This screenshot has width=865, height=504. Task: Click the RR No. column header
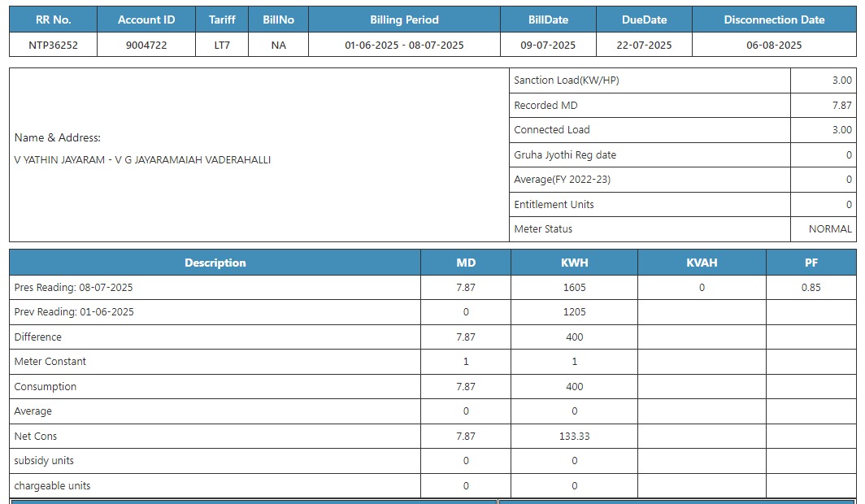pos(53,20)
